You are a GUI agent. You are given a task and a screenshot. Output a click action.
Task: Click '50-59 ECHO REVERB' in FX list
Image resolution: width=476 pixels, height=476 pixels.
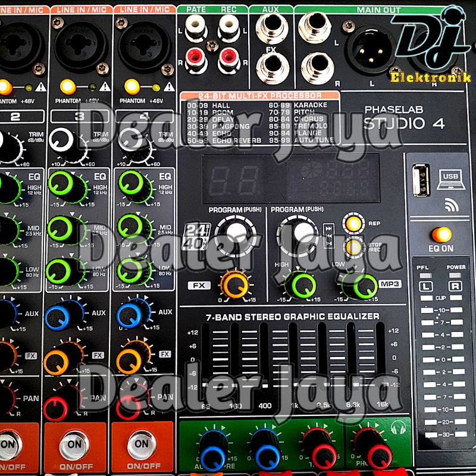coord(224,140)
